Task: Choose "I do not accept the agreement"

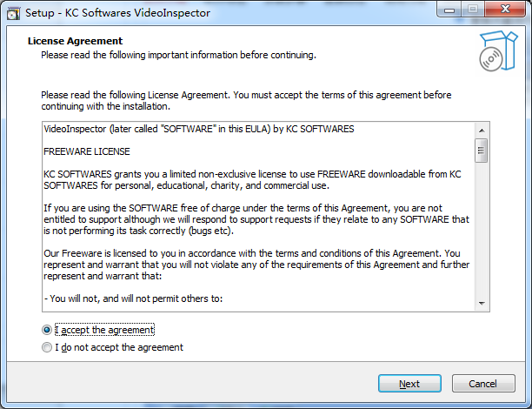Action: [48, 347]
